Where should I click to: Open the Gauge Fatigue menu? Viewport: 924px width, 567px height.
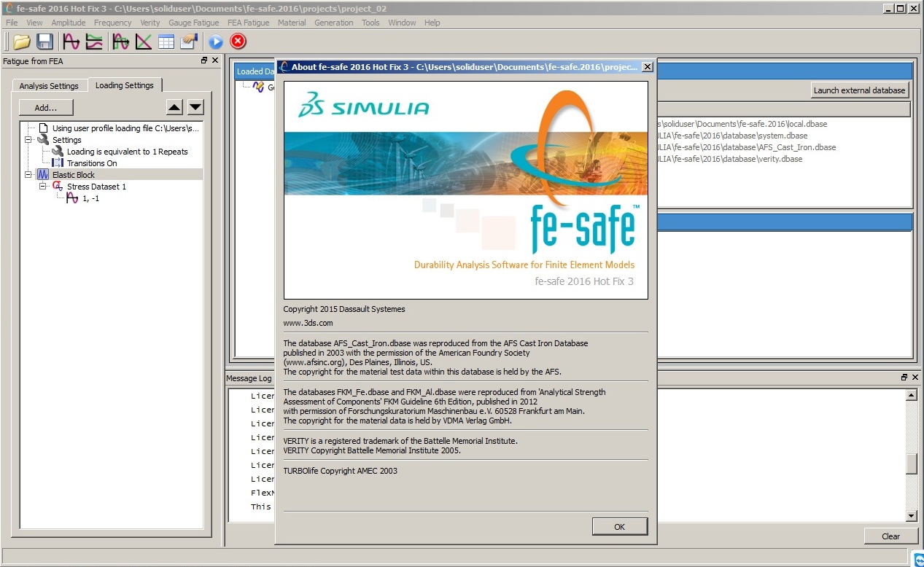pos(194,23)
